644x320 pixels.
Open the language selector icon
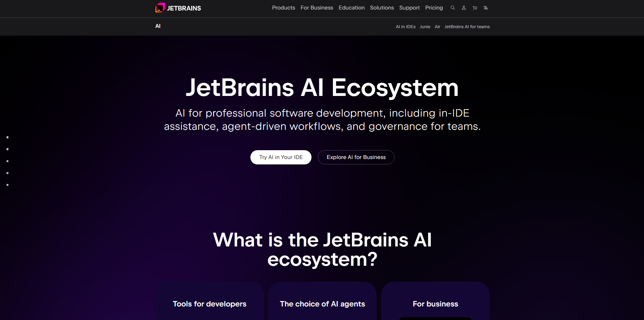(x=486, y=8)
